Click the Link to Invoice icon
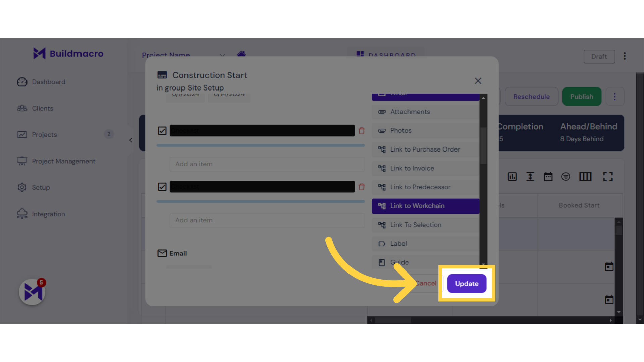 tap(382, 168)
